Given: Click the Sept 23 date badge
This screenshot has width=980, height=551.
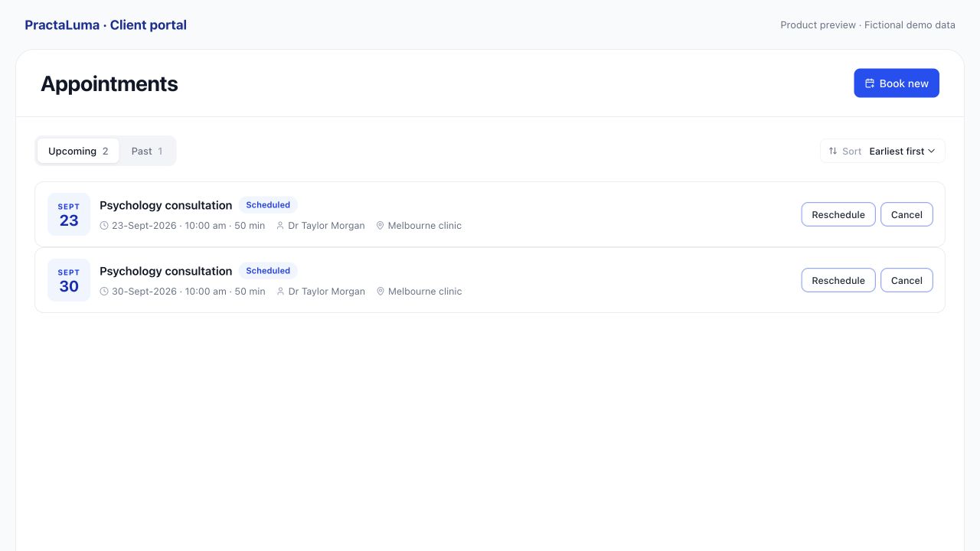Looking at the screenshot, I should pos(69,214).
